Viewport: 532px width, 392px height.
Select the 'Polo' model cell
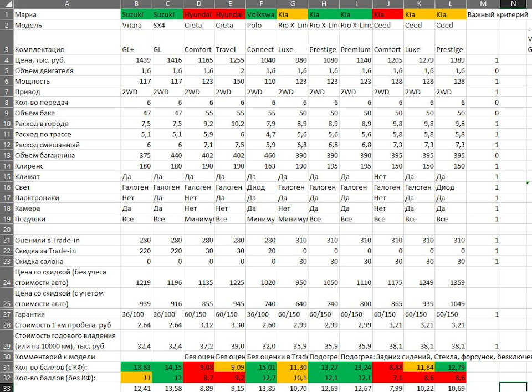pyautogui.click(x=261, y=25)
